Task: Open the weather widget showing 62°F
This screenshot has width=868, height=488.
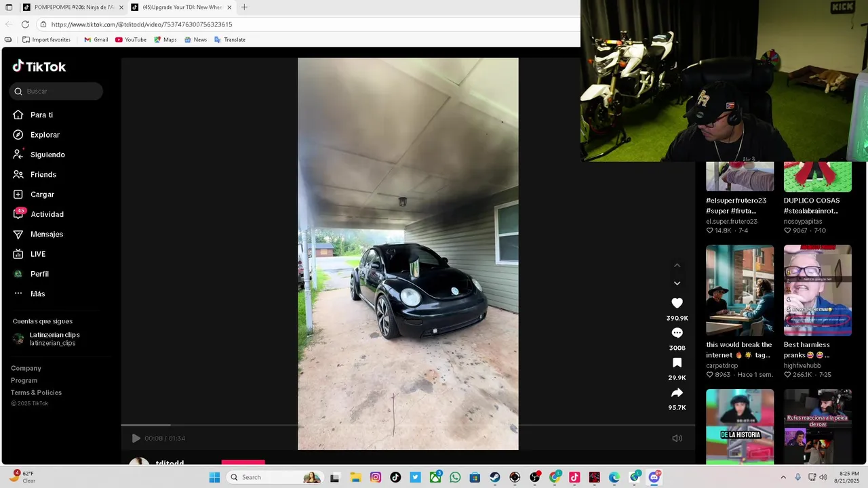Action: coord(23,477)
